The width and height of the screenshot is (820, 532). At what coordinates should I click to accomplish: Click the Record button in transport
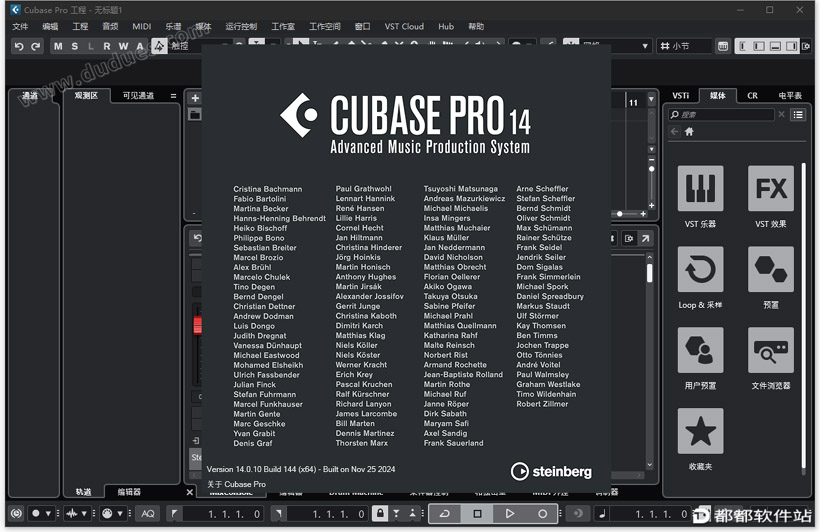542,514
